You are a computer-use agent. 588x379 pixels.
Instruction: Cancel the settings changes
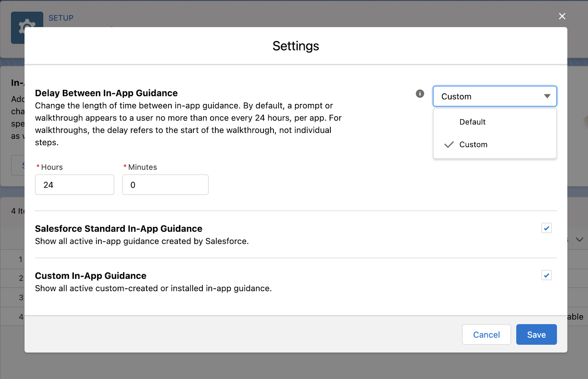486,334
